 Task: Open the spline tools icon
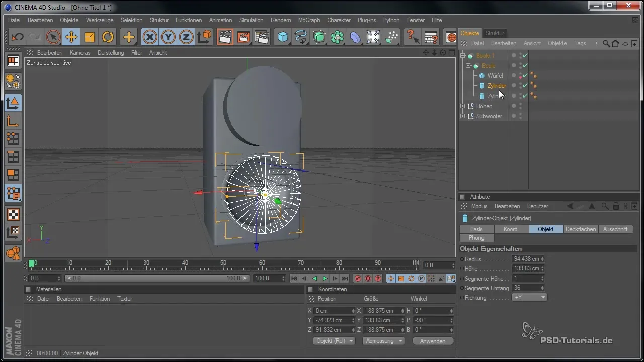pyautogui.click(x=301, y=37)
